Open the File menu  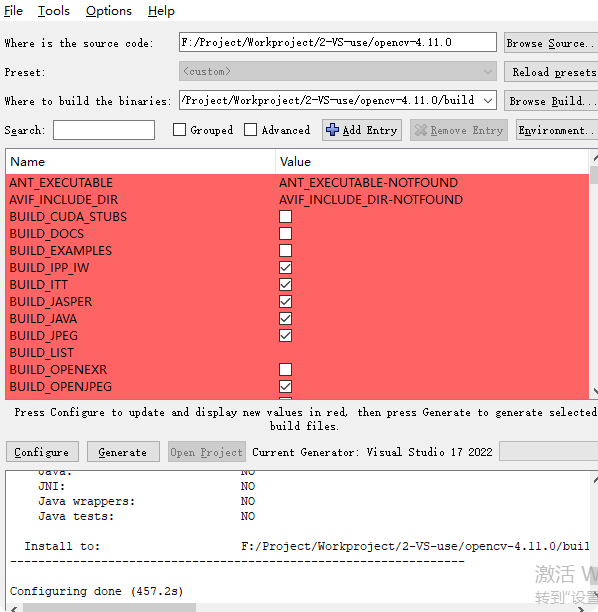tap(13, 11)
